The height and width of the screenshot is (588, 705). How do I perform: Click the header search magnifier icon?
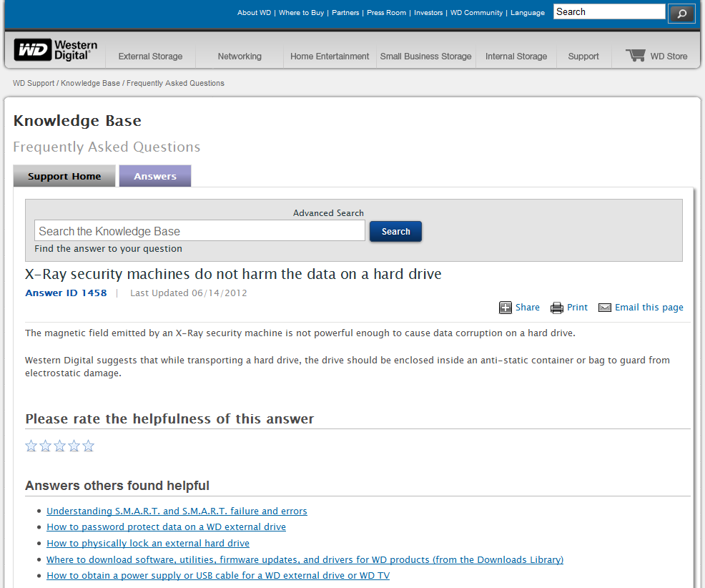pos(681,13)
